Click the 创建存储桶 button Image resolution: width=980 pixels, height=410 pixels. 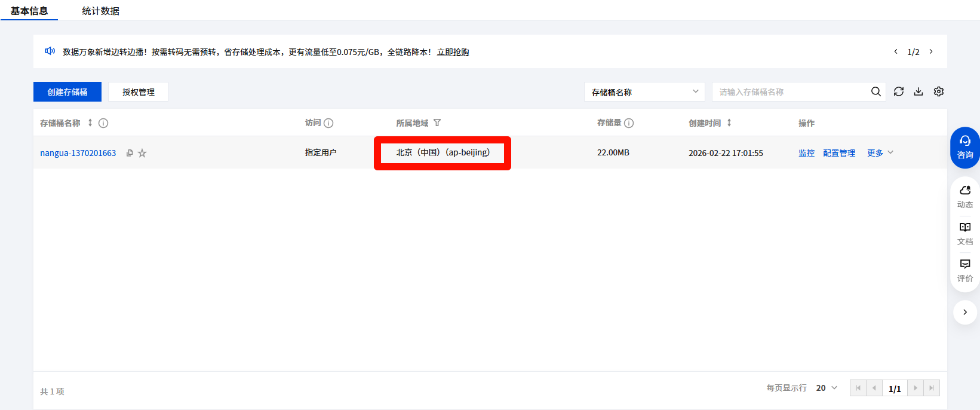click(x=67, y=92)
